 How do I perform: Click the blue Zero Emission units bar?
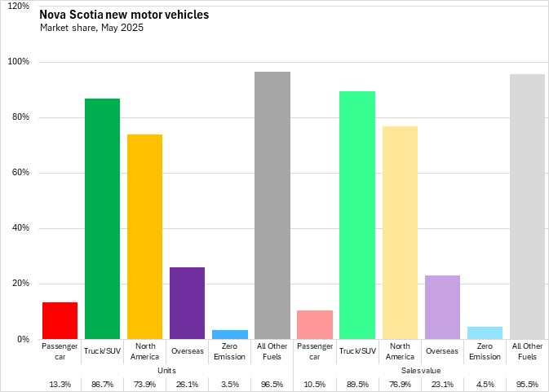click(x=229, y=334)
